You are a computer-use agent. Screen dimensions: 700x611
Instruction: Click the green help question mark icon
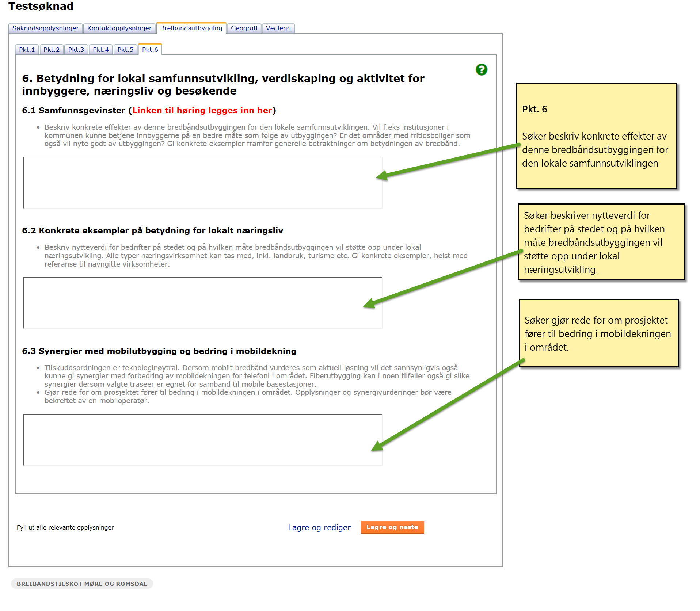click(481, 69)
